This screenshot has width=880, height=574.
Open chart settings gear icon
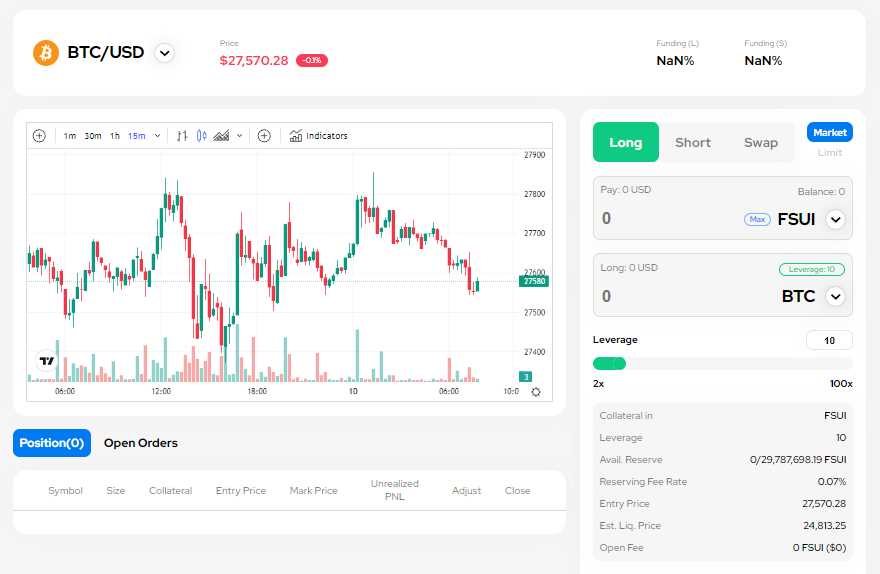pyautogui.click(x=536, y=392)
